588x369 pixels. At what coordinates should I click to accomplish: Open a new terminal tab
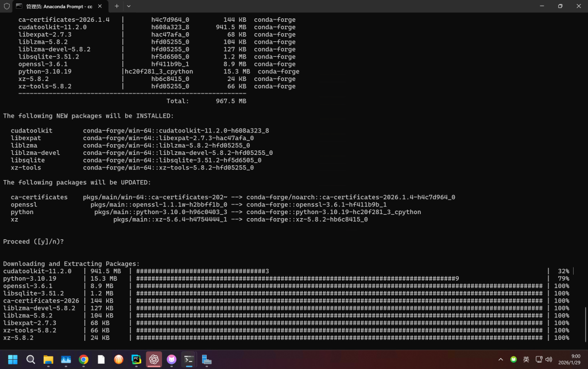point(117,6)
